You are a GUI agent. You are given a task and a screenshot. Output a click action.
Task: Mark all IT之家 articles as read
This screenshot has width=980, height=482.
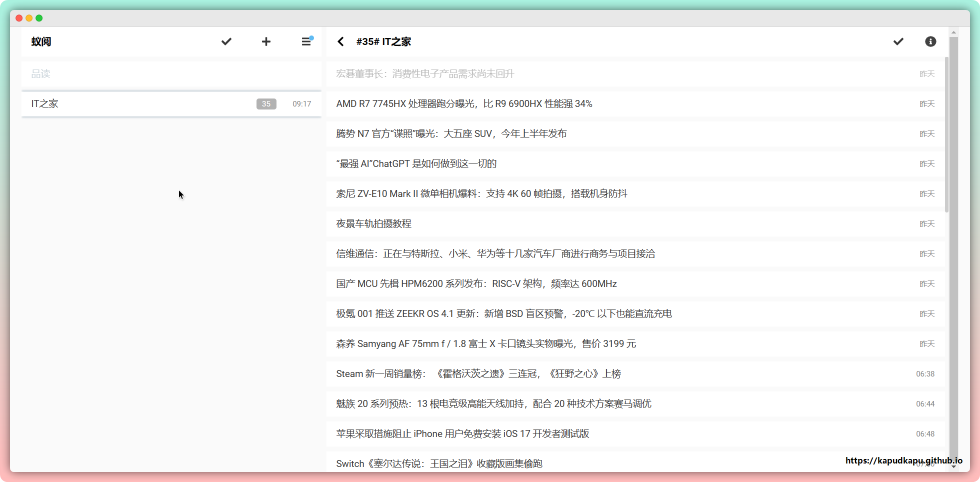click(898, 41)
